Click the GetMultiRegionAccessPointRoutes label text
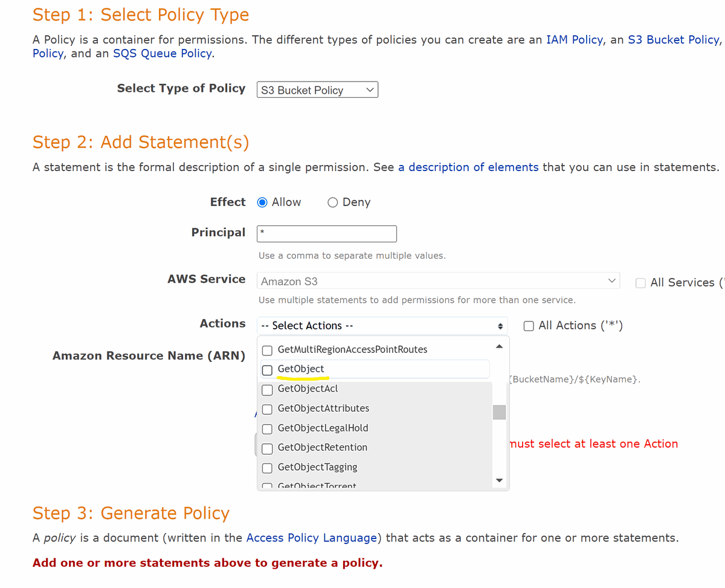Screen dimensions: 725x588 coord(352,349)
